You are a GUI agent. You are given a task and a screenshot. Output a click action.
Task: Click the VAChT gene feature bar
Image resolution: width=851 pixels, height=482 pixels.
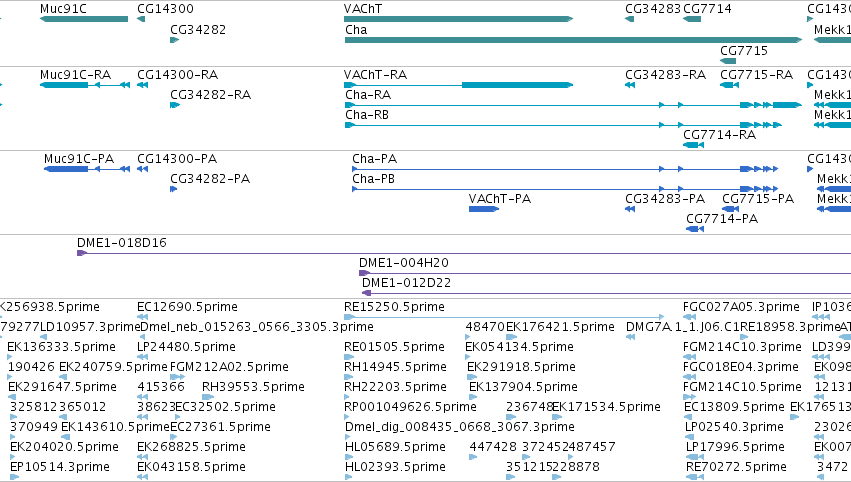point(459,19)
